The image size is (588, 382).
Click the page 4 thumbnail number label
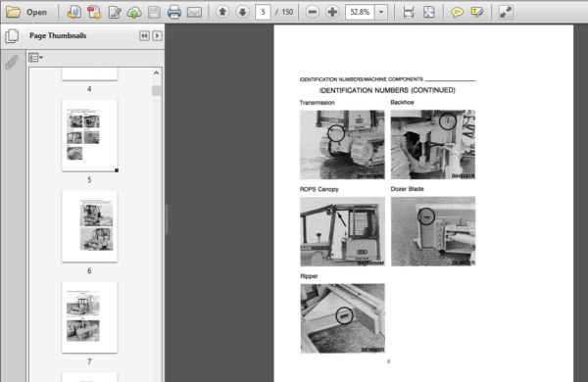click(89, 89)
